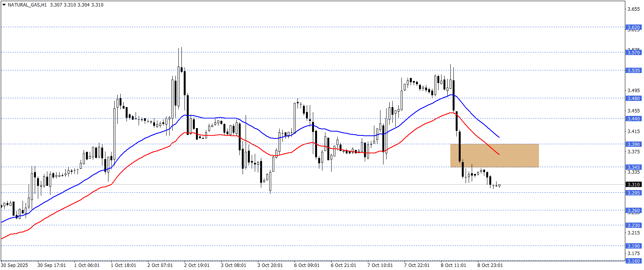Viewport: 644px width, 270px height.
Task: Click the 3.480 price level tag
Action: [x=633, y=99]
